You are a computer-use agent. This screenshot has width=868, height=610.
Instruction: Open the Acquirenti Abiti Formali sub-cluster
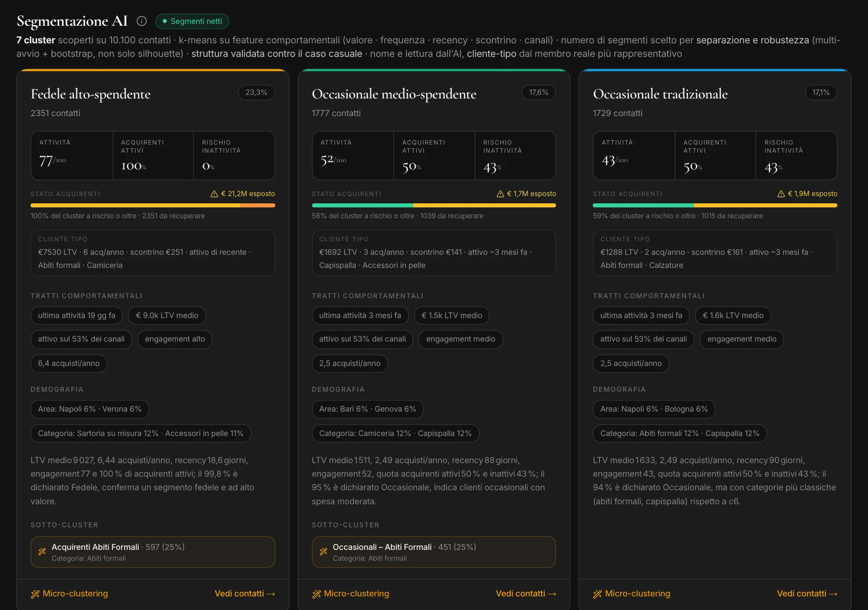click(153, 552)
